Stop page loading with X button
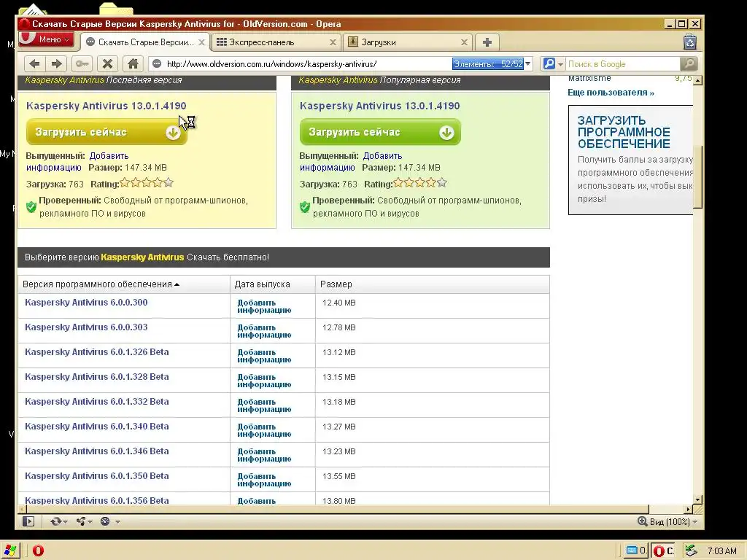 [x=108, y=64]
